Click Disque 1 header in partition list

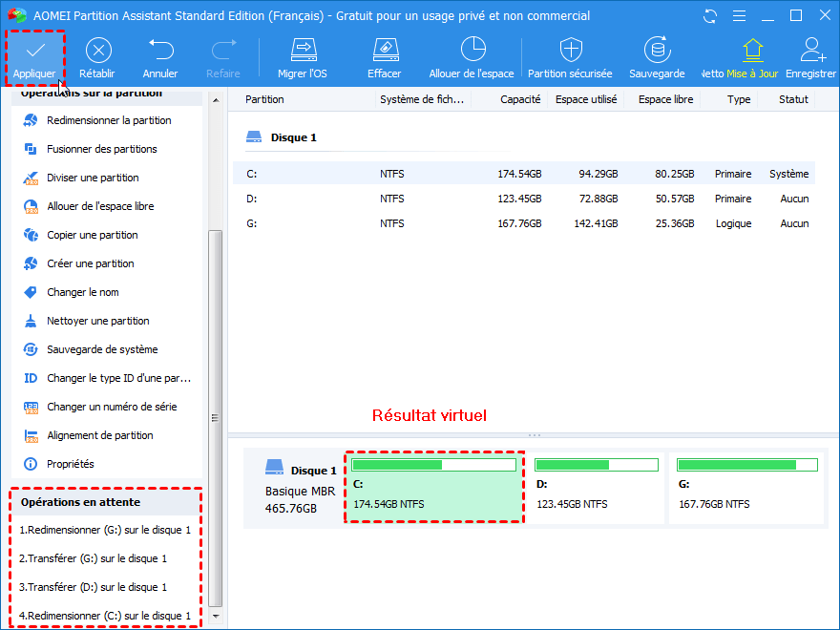coord(282,137)
